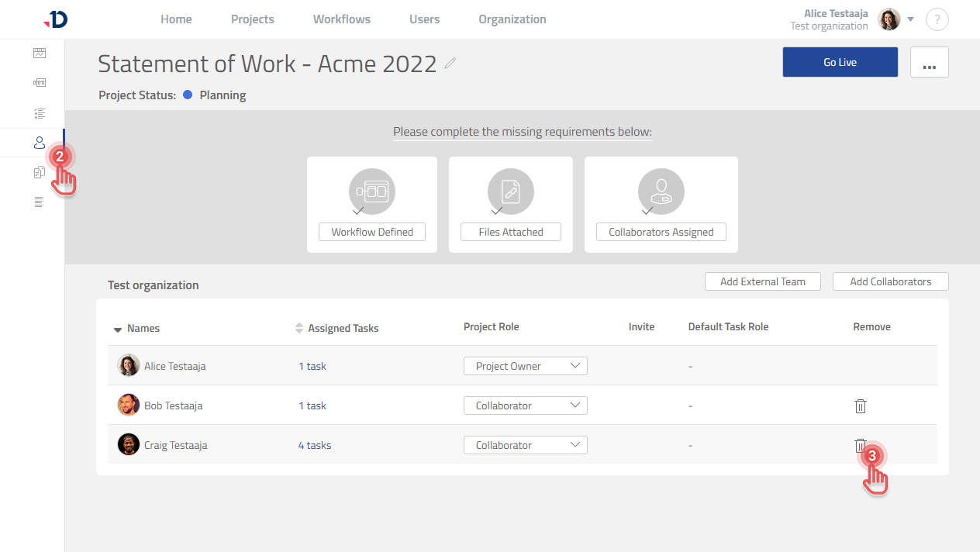980x552 pixels.
Task: Open the task checklist icon in sidebar
Action: tap(40, 113)
